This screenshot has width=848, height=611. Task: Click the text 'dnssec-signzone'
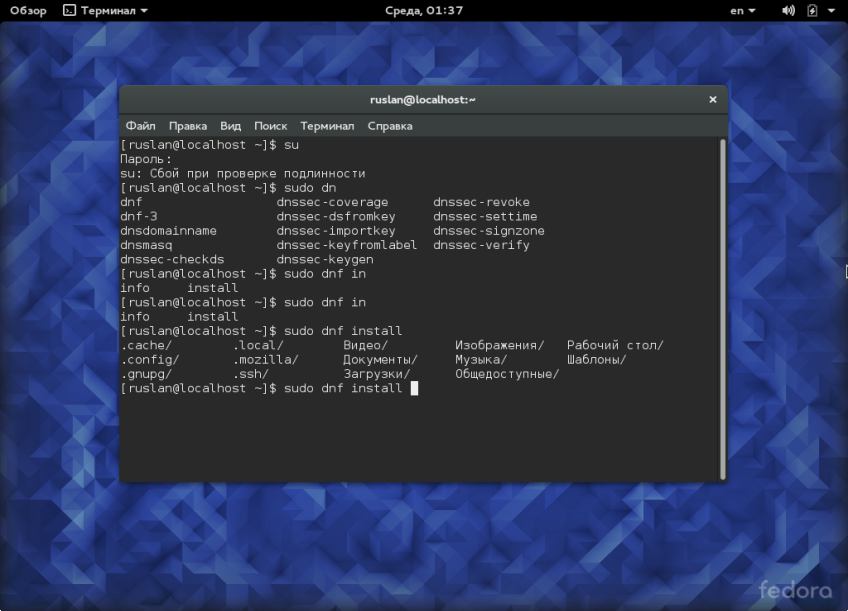pos(489,231)
